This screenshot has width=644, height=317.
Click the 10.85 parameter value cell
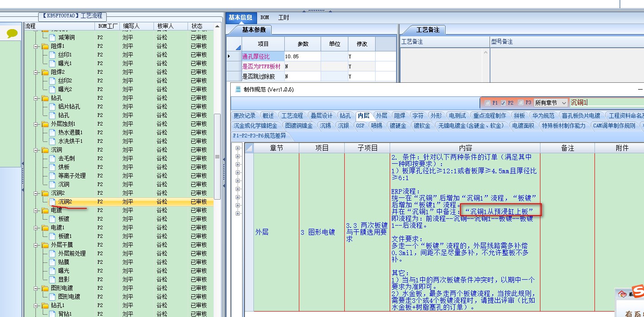pos(302,57)
